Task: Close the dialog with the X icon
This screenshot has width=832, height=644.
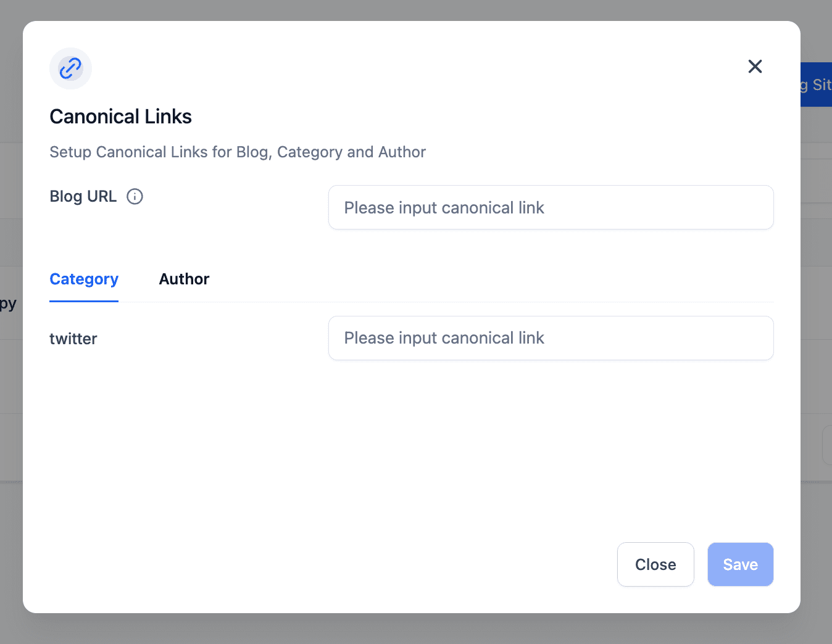Action: (x=755, y=67)
